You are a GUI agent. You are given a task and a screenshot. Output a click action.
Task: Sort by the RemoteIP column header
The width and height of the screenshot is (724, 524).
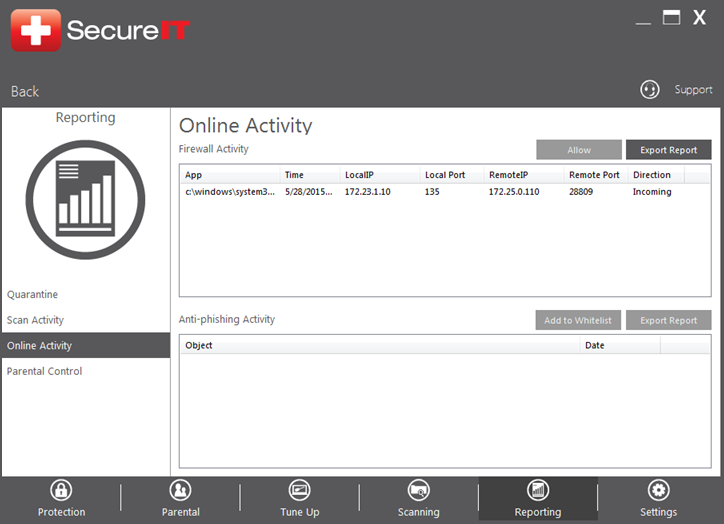click(x=524, y=175)
